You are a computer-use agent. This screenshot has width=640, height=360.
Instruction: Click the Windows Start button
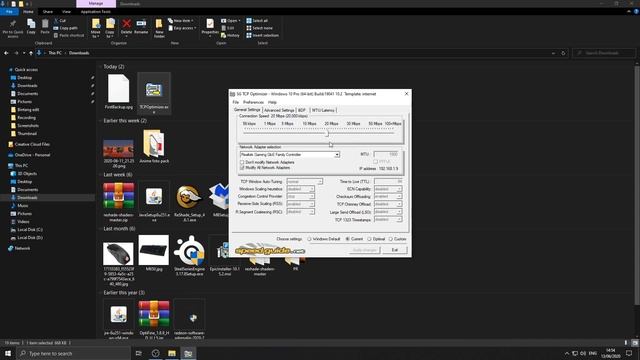[8, 353]
